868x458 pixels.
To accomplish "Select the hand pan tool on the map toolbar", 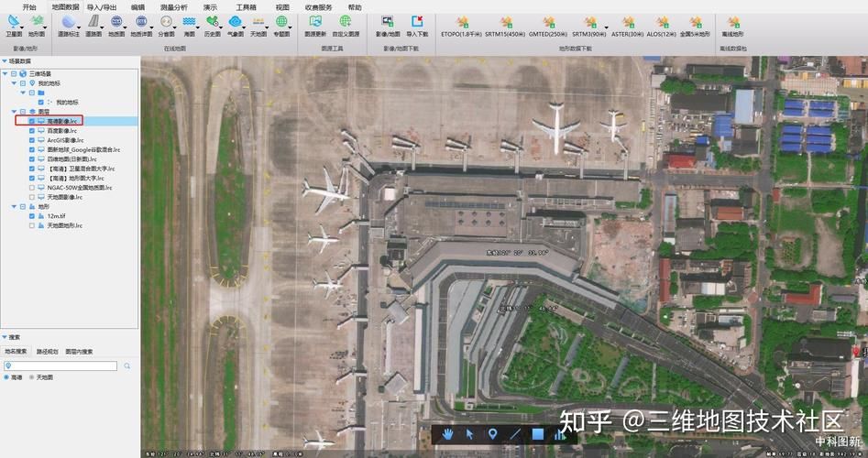I will pos(448,433).
